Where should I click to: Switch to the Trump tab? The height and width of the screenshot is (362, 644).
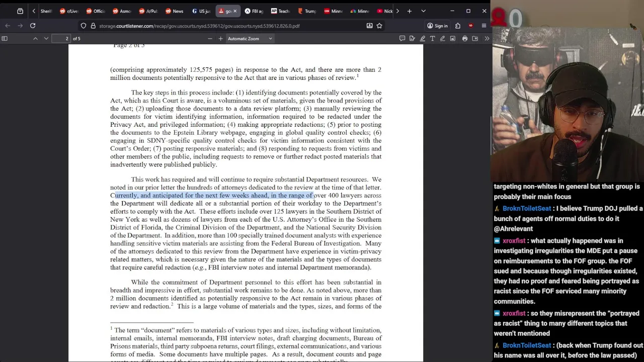tap(306, 11)
